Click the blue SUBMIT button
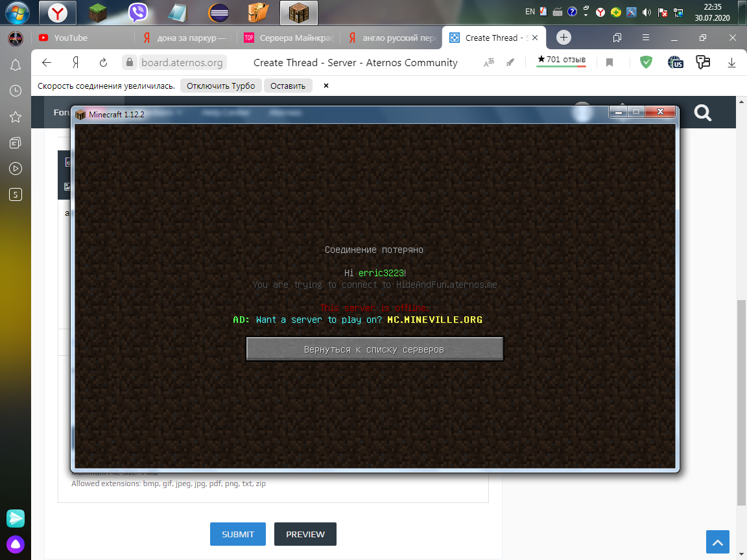 pyautogui.click(x=238, y=534)
